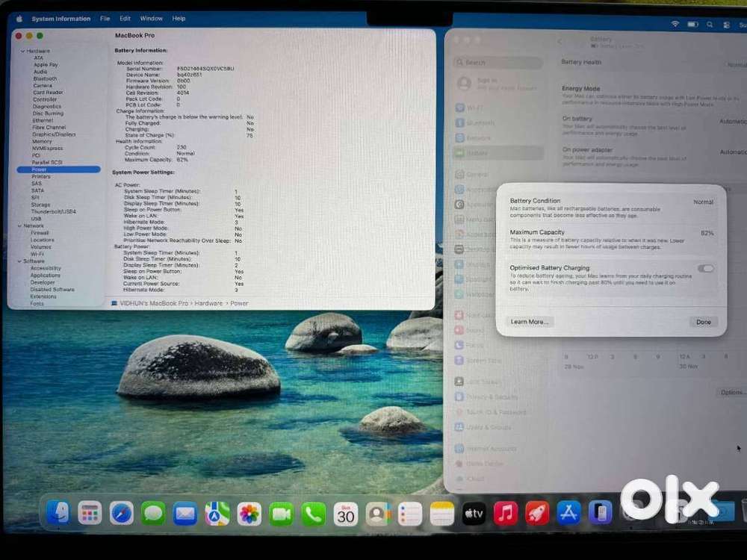The height and width of the screenshot is (560, 747).
Task: Launch the Apple TV app
Action: coord(474,514)
